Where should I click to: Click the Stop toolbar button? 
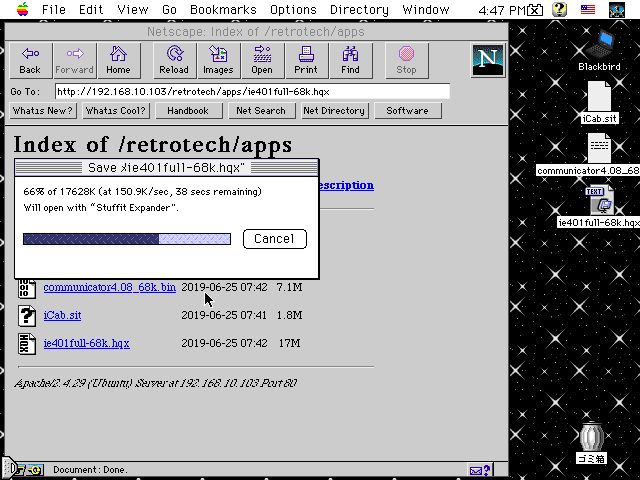(407, 60)
